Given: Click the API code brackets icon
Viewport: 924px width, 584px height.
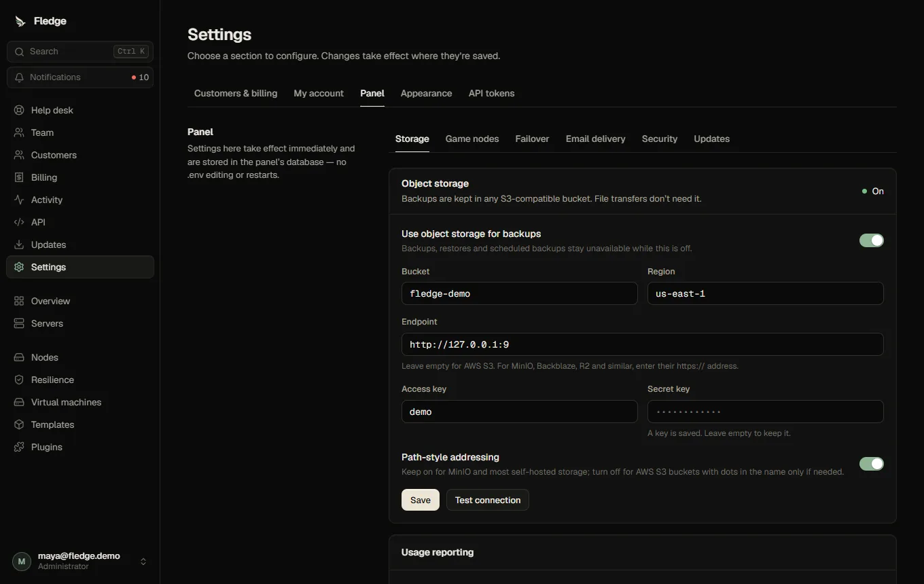Looking at the screenshot, I should tap(19, 222).
